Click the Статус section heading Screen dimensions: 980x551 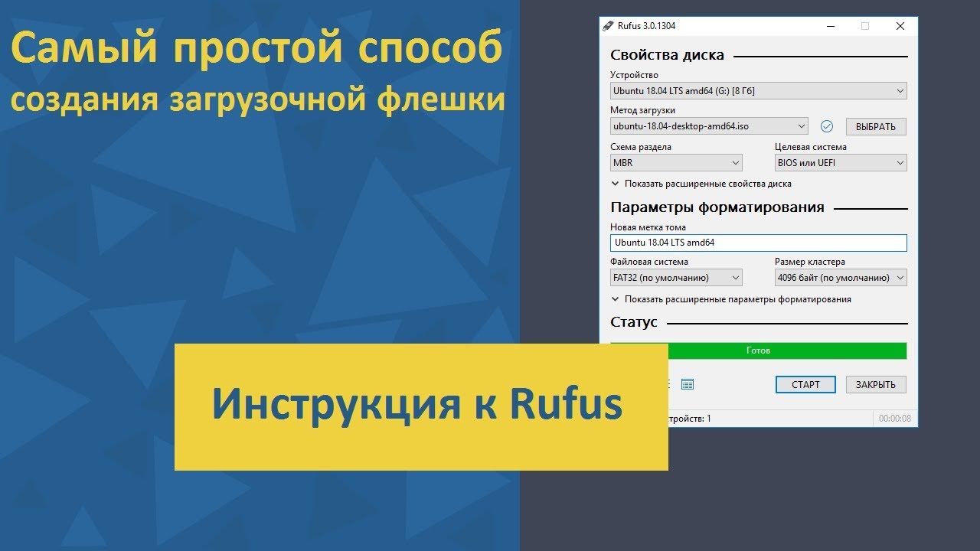coord(634,322)
